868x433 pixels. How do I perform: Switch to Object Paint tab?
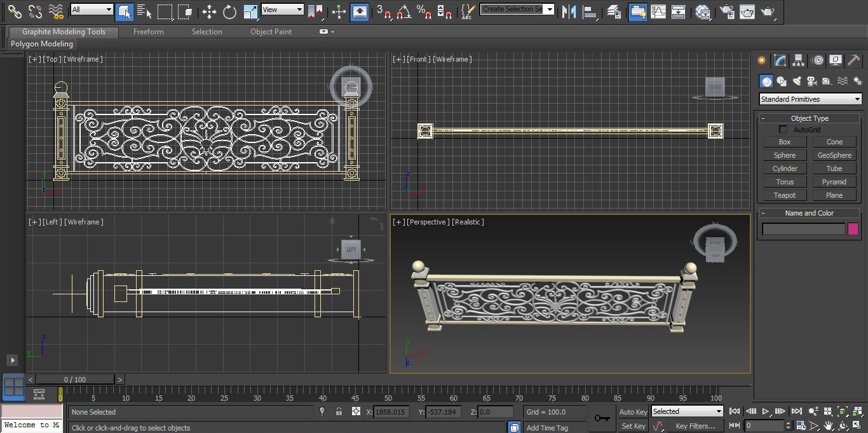(x=271, y=32)
